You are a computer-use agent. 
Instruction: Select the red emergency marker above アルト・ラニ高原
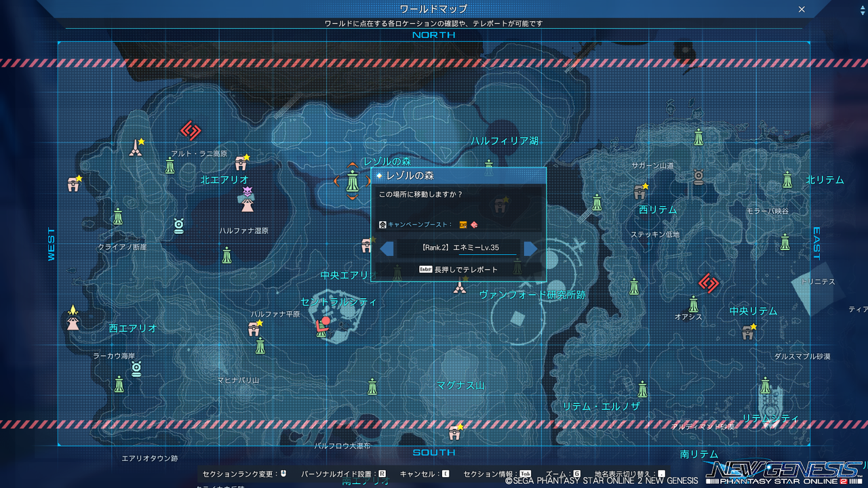(x=191, y=130)
